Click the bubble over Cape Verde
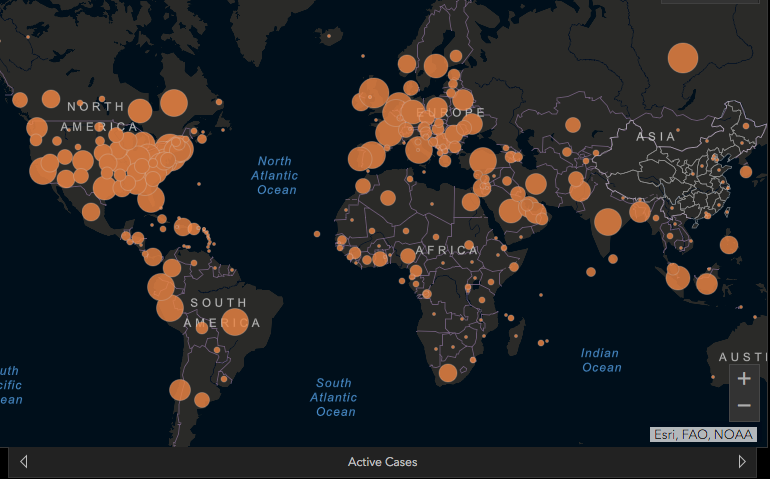This screenshot has height=479, width=770. 317,234
